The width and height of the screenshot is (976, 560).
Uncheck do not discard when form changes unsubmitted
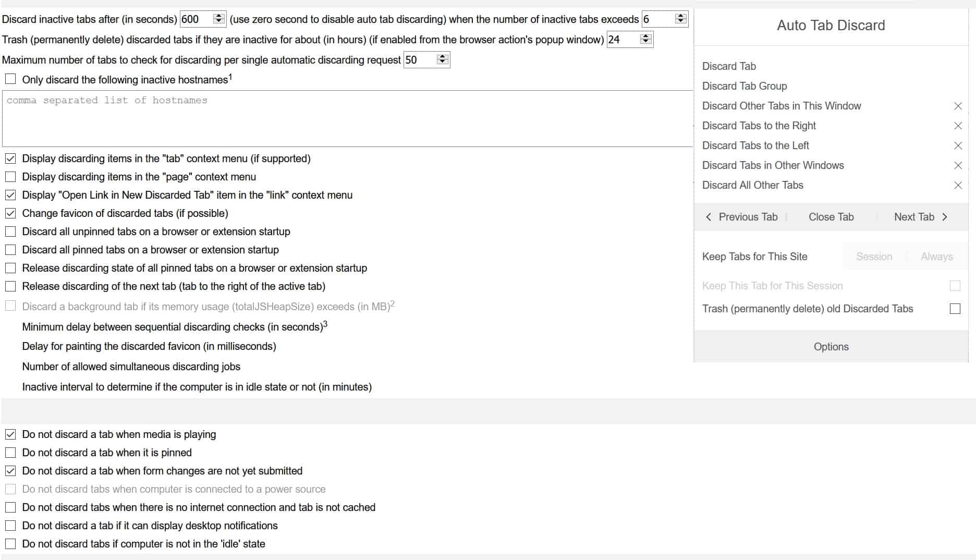[x=10, y=471]
